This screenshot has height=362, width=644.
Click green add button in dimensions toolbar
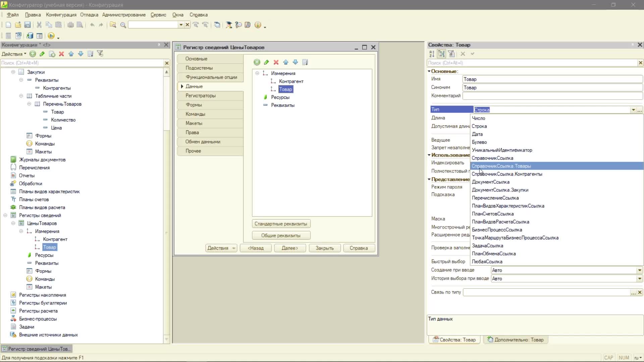(257, 62)
